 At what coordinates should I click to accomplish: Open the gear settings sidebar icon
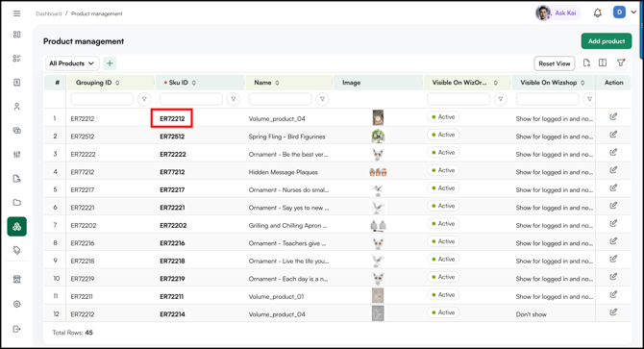(x=17, y=304)
